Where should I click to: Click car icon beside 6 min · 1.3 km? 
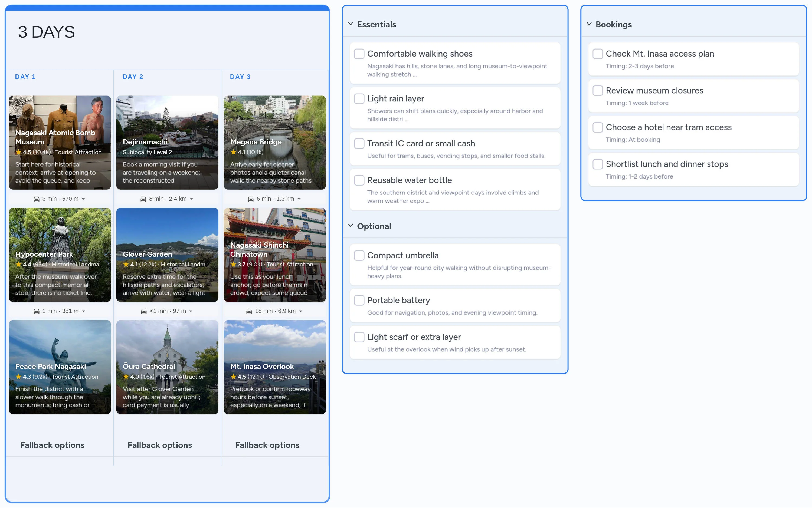point(251,199)
